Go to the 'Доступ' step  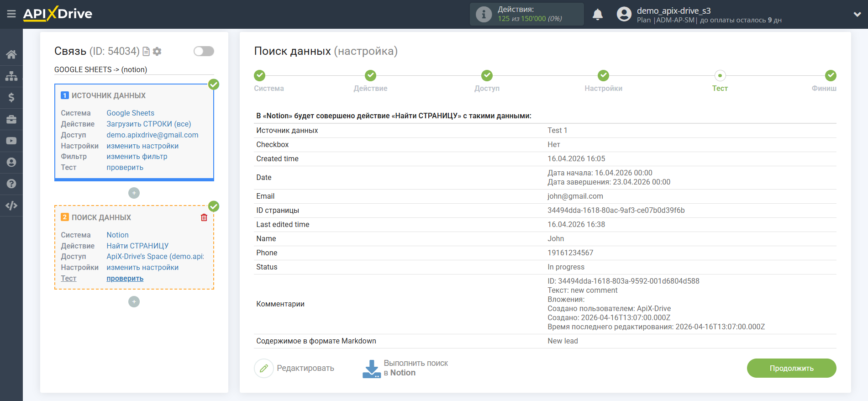(x=487, y=75)
